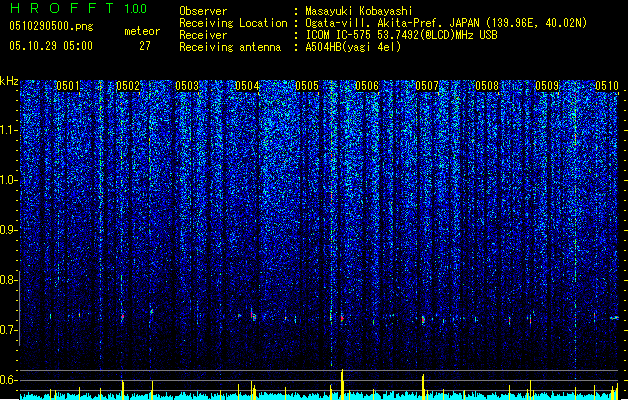Click the 0505 time marker
The image size is (629, 400).
307,86
